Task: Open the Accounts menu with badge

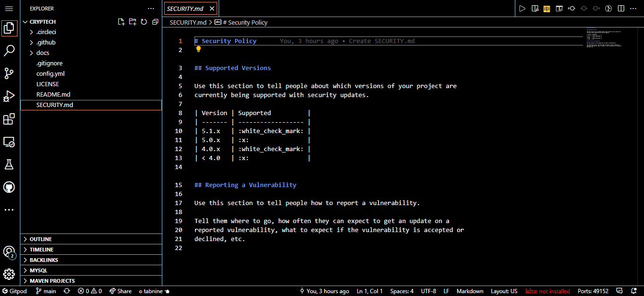Action: [9, 252]
